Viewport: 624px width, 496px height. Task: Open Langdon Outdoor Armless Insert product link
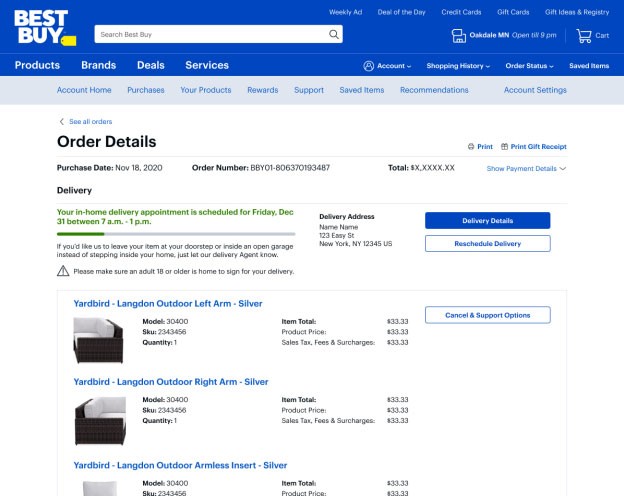180,466
